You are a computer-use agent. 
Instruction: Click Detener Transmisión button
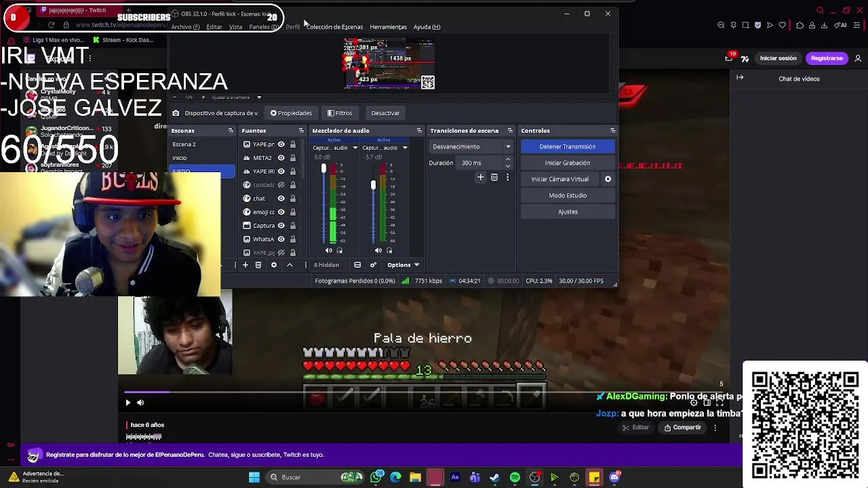point(568,146)
